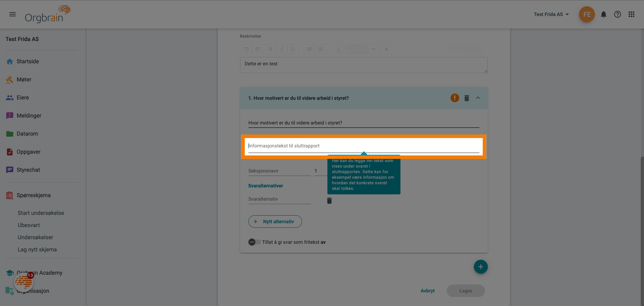Open the Test Frida AS company dropdown
The height and width of the screenshot is (306, 644).
[551, 14]
